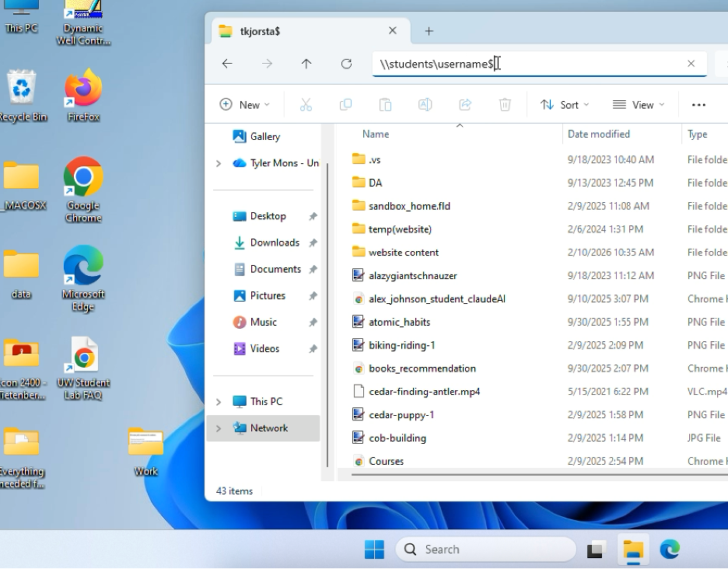Select the books_recommendation file
The image size is (728, 569).
(422, 368)
